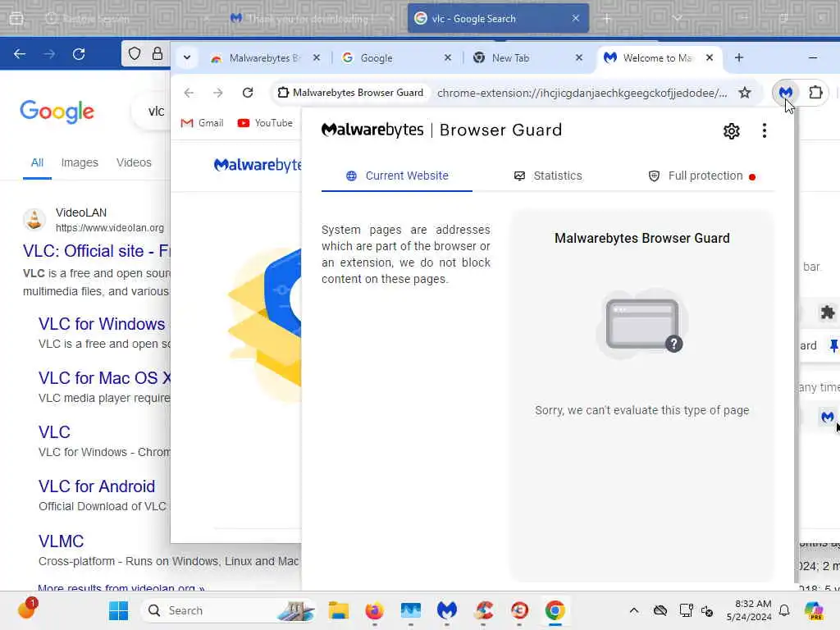
Task: Select Images search filter
Action: point(80,162)
